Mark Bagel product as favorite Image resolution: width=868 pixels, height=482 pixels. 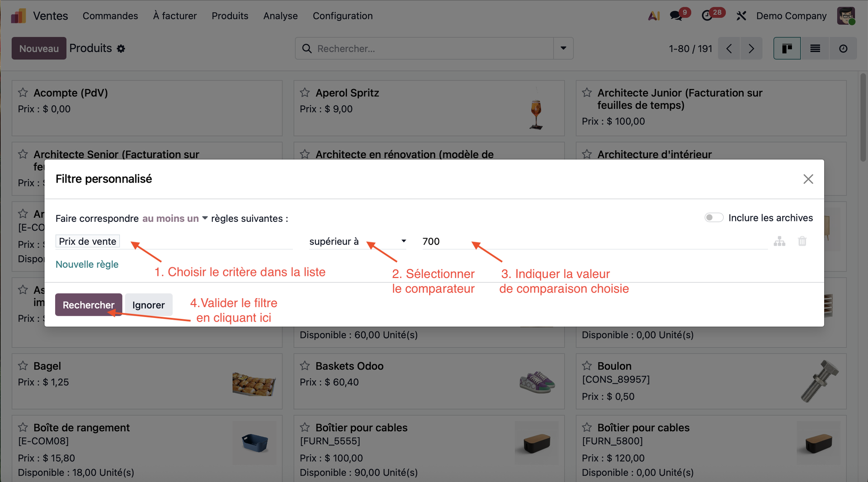coord(23,365)
